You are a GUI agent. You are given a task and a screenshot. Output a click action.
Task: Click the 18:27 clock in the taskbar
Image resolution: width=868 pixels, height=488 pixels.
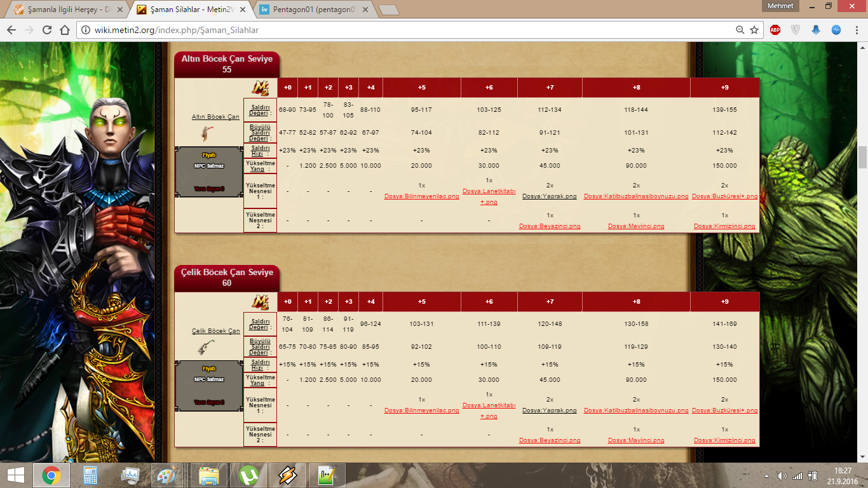point(843,470)
